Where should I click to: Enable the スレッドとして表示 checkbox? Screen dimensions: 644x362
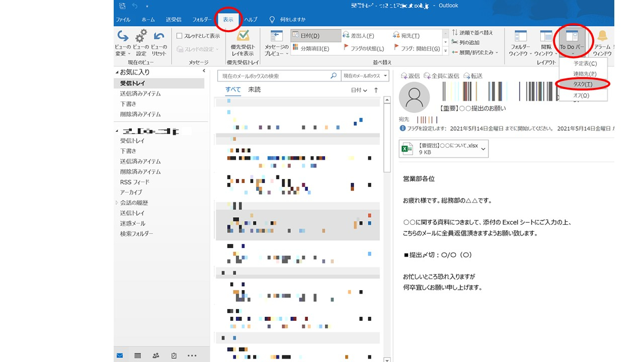click(179, 35)
